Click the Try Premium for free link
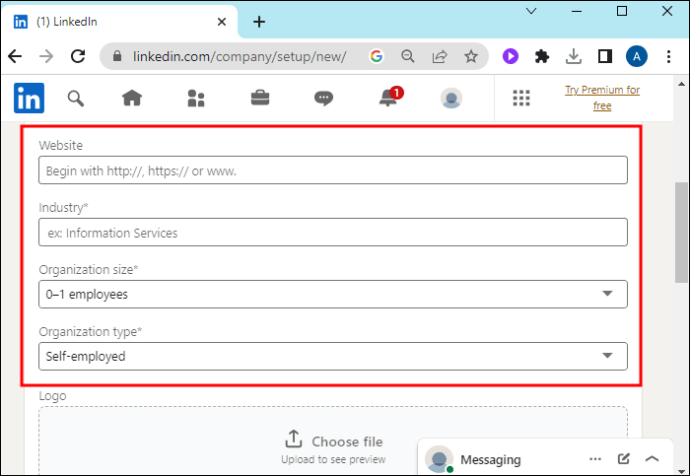The width and height of the screenshot is (690, 476). pos(601,98)
